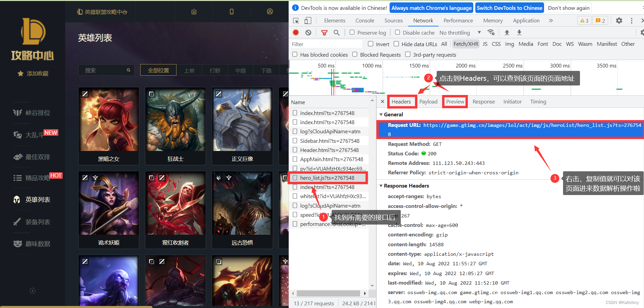Open the user account icon in site header
This screenshot has width=644, height=308.
point(270,12)
